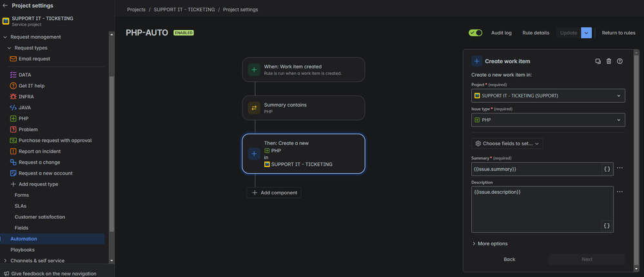Insert smart value in Summary field

coord(607,169)
